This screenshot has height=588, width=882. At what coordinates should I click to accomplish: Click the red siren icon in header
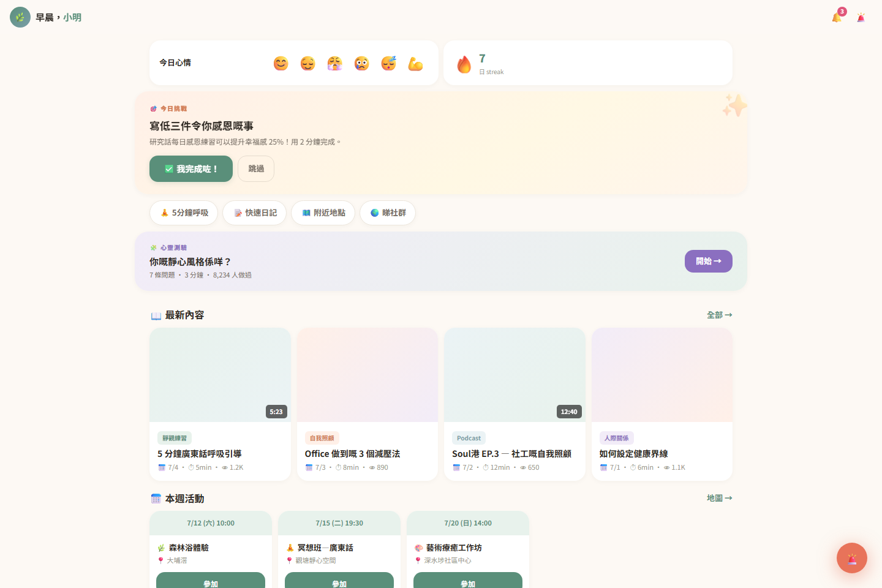pos(861,17)
